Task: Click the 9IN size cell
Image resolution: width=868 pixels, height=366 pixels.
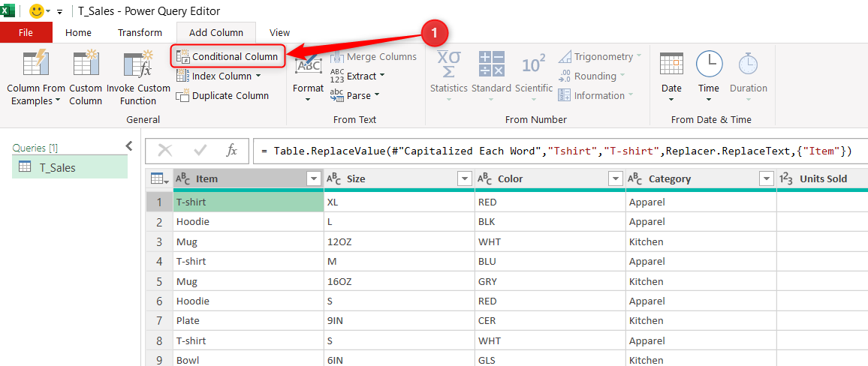Action: (399, 321)
